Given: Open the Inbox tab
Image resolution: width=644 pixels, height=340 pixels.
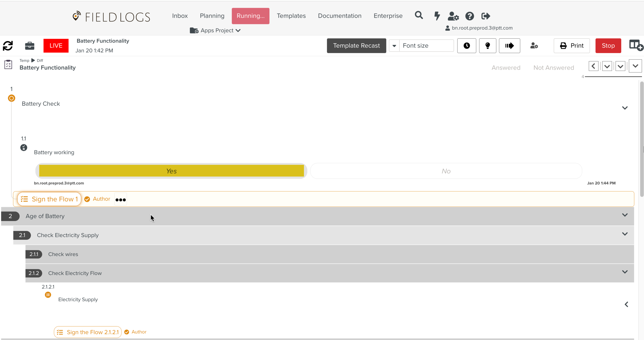Looking at the screenshot, I should pyautogui.click(x=180, y=16).
